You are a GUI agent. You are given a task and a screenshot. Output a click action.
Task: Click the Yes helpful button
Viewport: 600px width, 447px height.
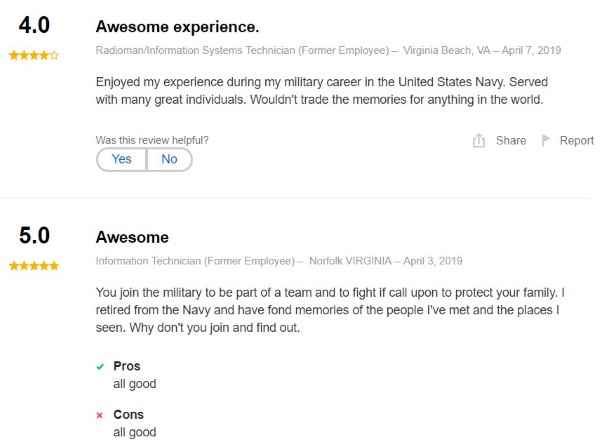121,159
